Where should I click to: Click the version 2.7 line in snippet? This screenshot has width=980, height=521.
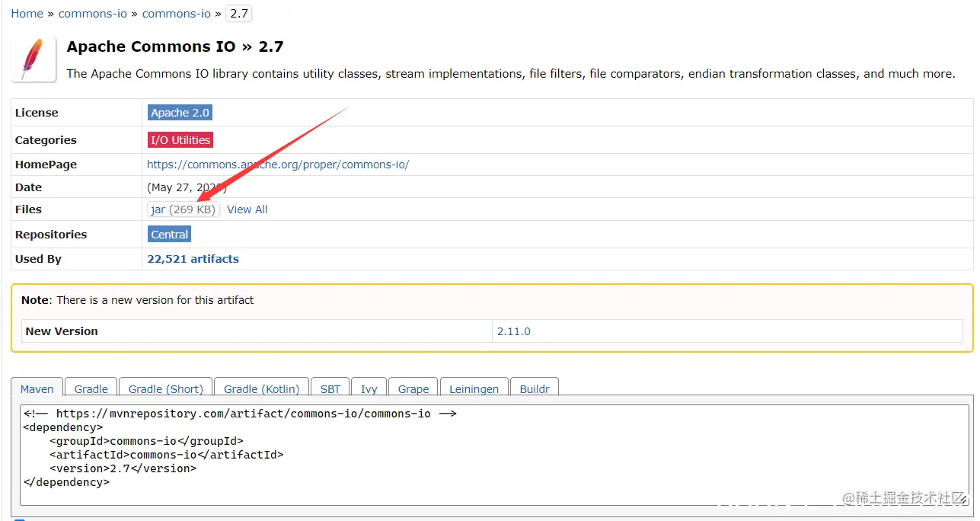click(x=123, y=468)
